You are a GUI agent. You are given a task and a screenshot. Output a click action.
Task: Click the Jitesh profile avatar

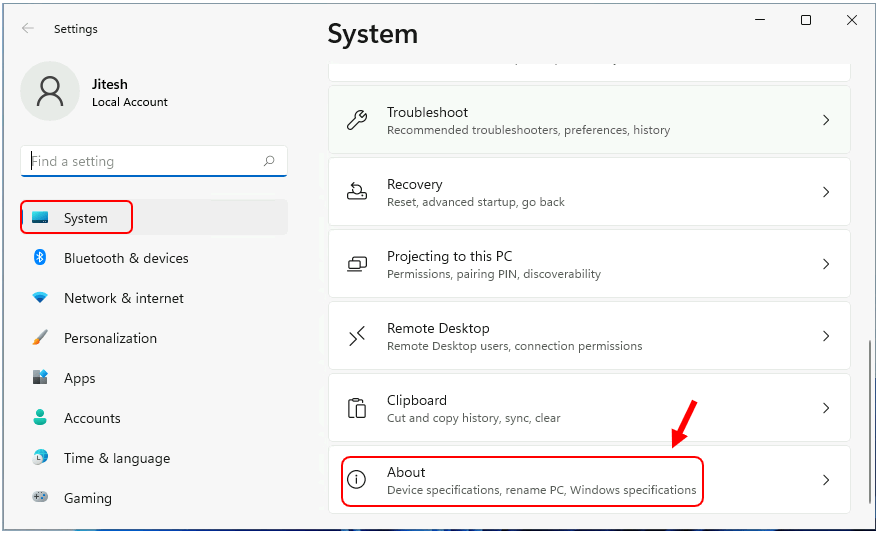point(50,91)
